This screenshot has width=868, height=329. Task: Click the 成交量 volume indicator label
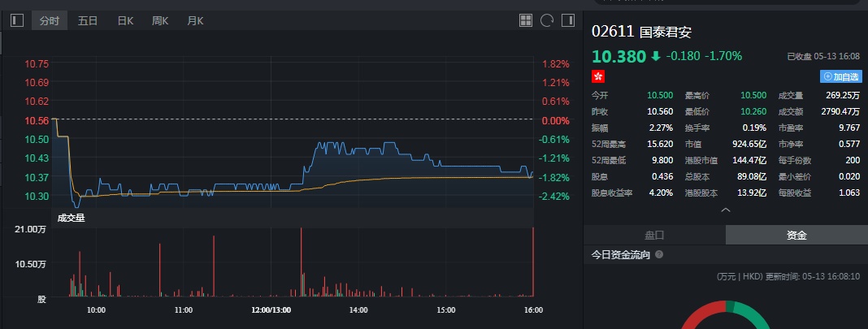tap(71, 217)
